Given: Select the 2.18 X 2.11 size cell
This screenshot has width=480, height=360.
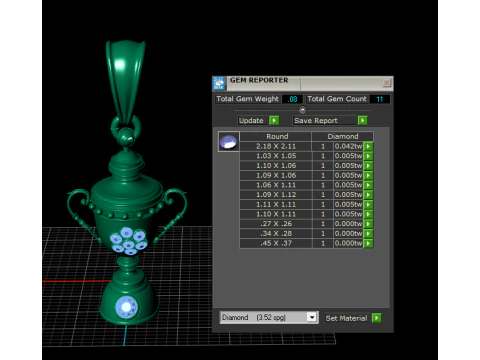Looking at the screenshot, I should click(276, 146).
